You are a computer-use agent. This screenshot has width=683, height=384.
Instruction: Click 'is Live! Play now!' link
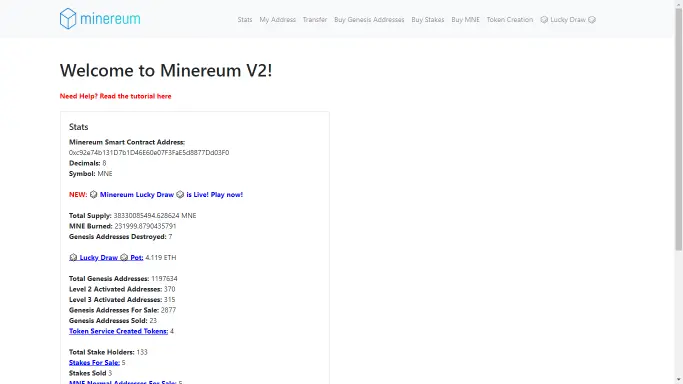(214, 195)
